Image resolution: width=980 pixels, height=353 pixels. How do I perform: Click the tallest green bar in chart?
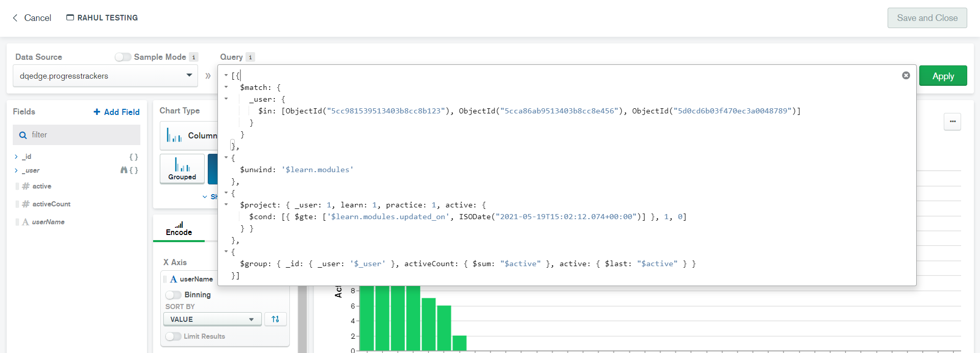[x=367, y=317]
